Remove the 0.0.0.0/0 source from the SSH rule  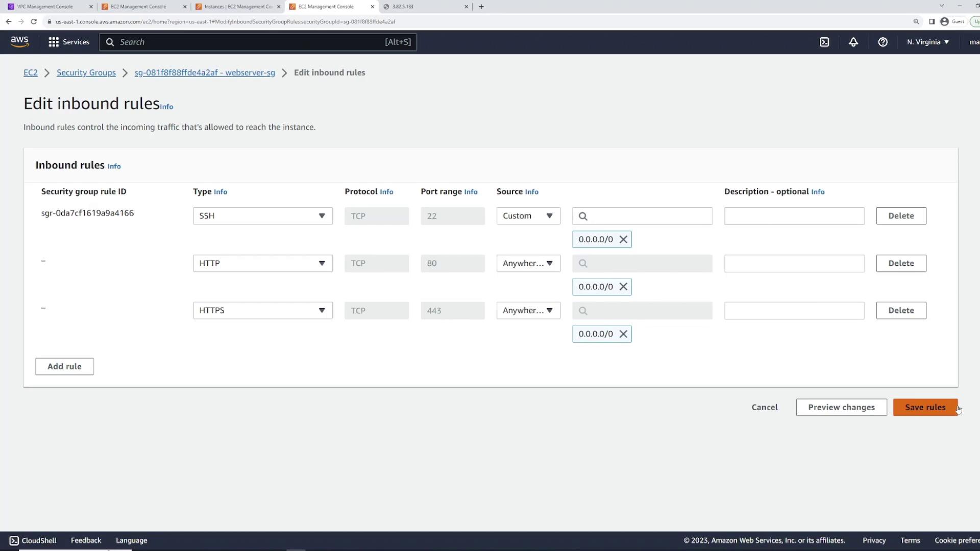coord(623,239)
